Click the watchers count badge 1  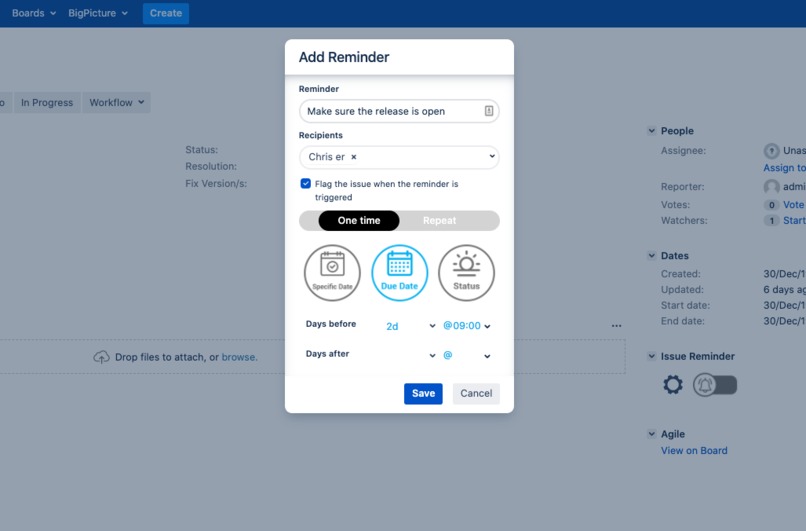point(771,221)
